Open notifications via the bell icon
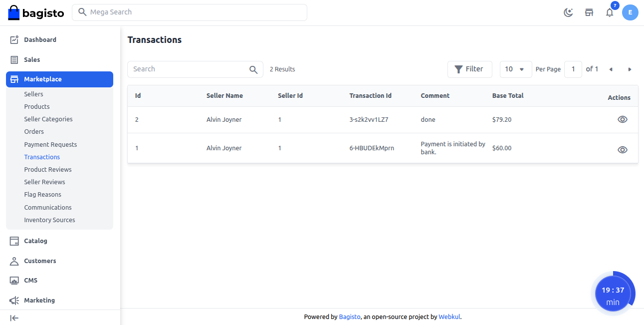 [x=610, y=12]
